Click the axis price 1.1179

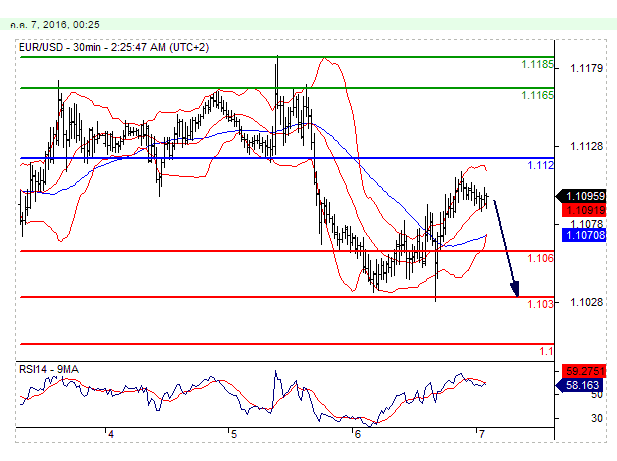coord(587,68)
